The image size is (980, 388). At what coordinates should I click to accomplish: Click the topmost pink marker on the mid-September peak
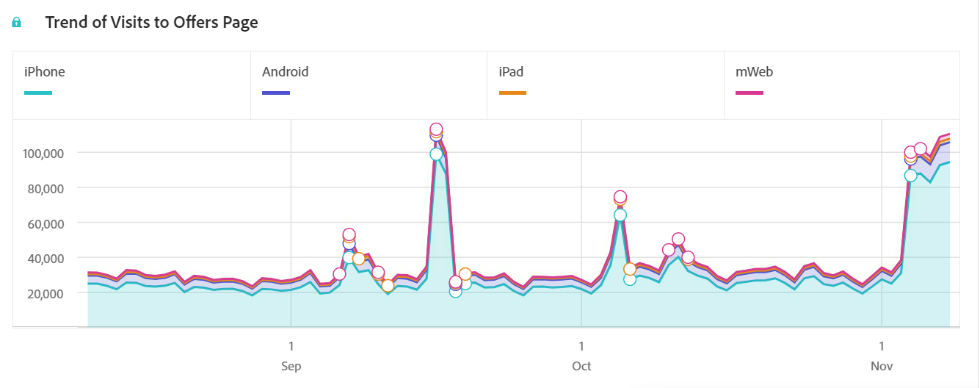tap(436, 129)
